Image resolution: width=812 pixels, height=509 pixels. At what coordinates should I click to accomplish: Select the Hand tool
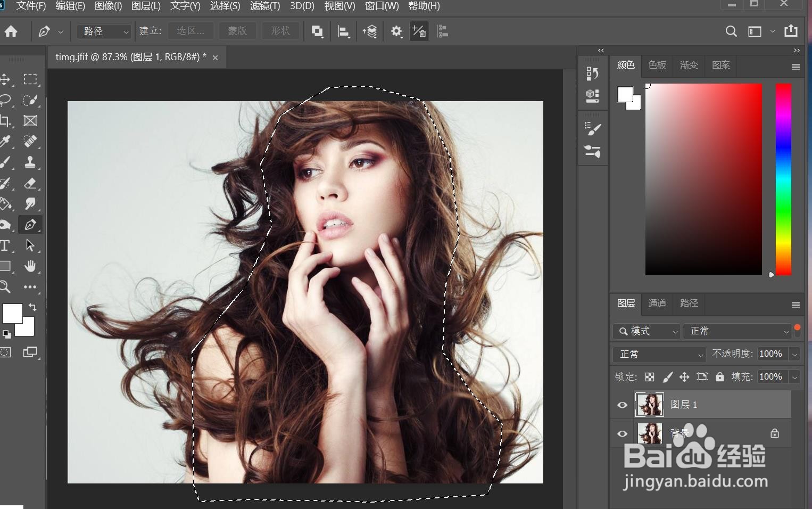point(30,266)
